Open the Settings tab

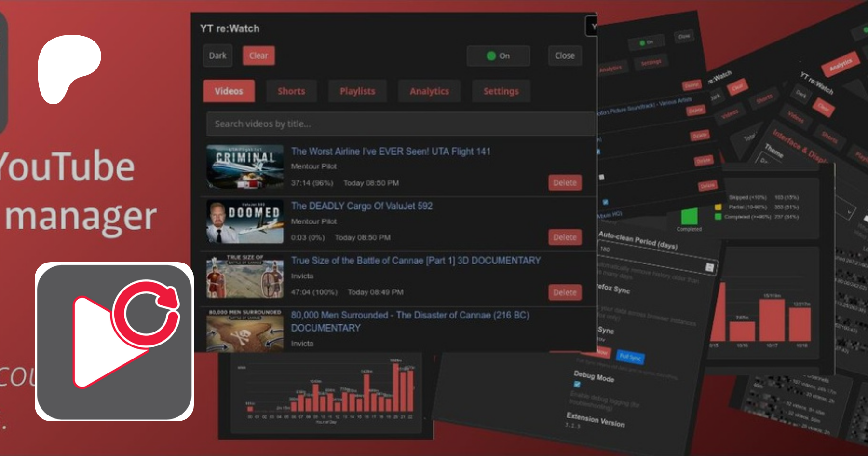501,91
